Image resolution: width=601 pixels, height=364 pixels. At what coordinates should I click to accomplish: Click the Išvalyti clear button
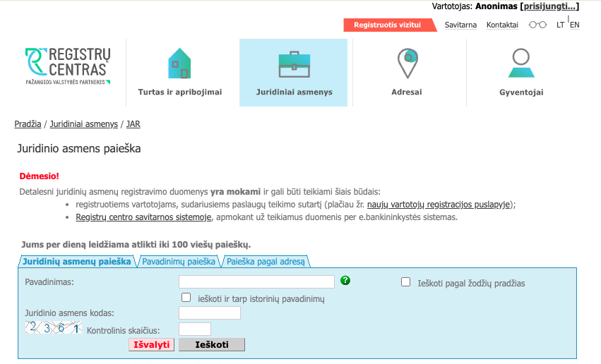[151, 344]
